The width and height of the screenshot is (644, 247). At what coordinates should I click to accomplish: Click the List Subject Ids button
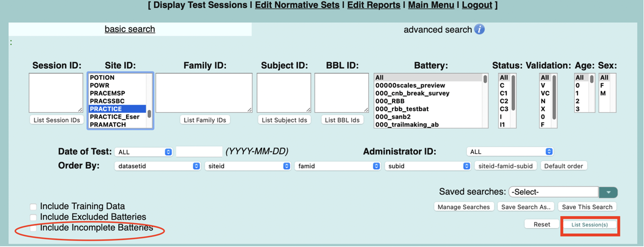(285, 120)
